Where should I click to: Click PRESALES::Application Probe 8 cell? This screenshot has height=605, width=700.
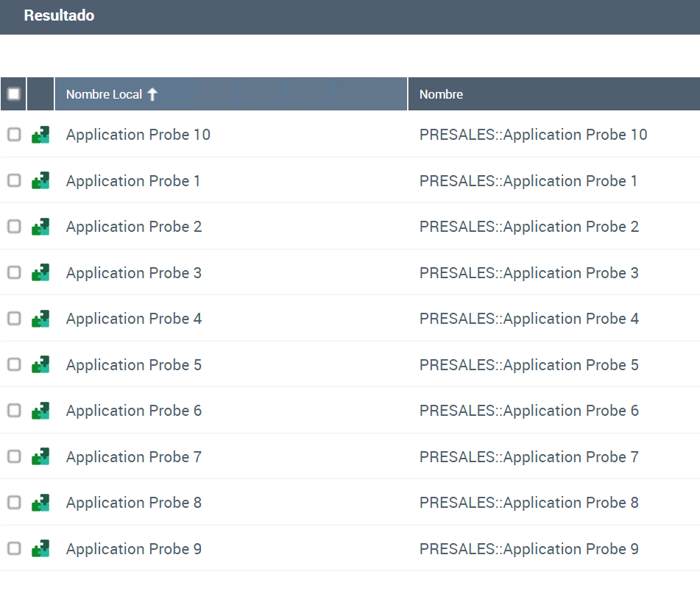pyautogui.click(x=529, y=503)
